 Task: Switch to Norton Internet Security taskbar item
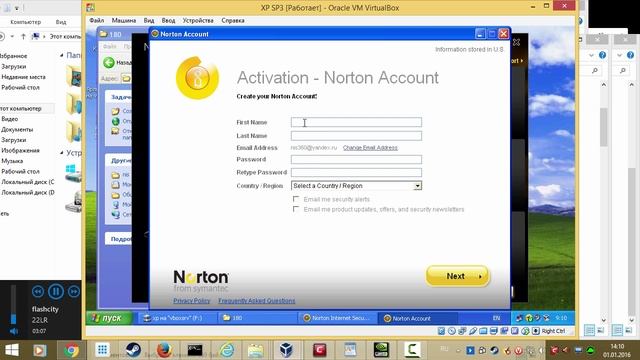[x=338, y=318]
